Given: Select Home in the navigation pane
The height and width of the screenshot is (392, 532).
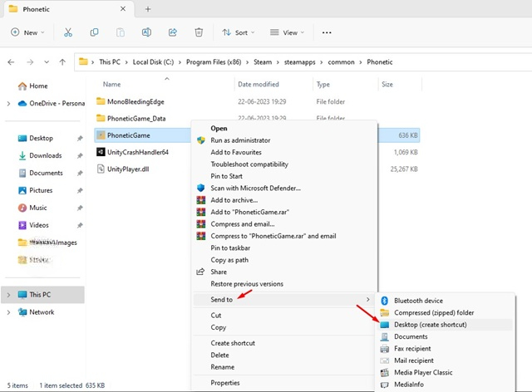Looking at the screenshot, I should click(x=32, y=86).
